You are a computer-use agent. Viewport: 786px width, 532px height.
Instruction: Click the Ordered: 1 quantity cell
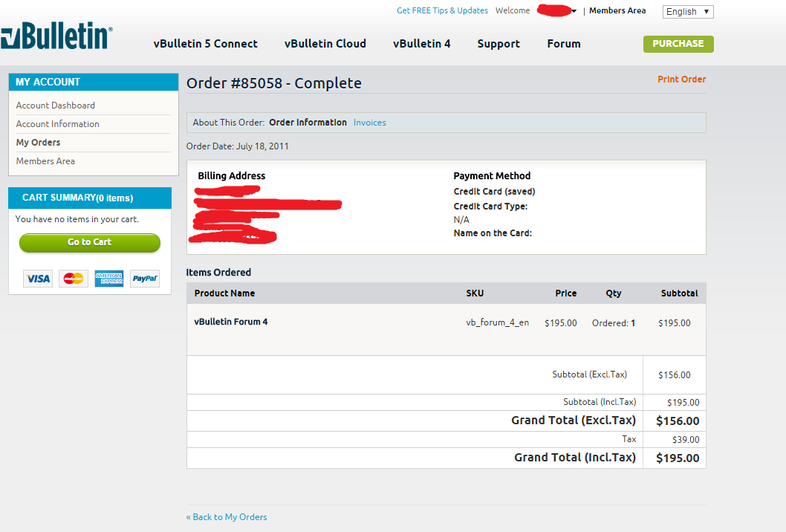coord(614,323)
